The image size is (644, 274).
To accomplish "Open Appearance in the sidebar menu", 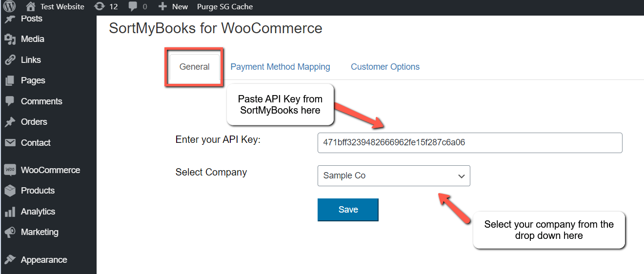I will pos(43,260).
